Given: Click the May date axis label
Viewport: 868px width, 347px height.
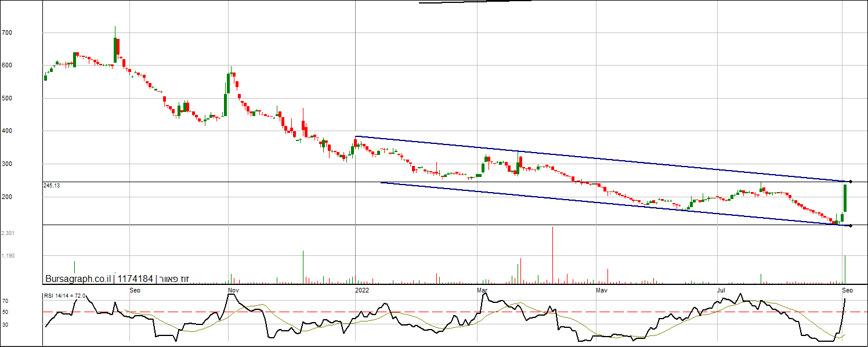Looking at the screenshot, I should (602, 290).
